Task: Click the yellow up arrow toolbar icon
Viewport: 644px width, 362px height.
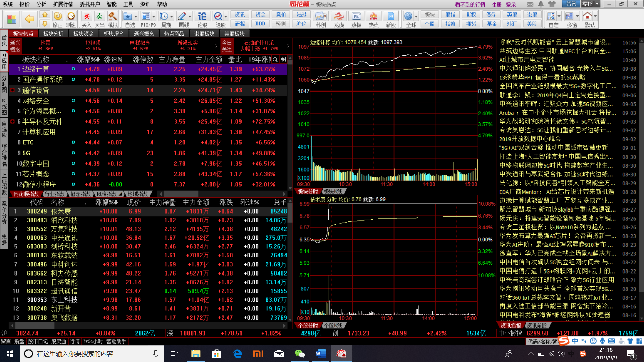Action: tap(45, 15)
